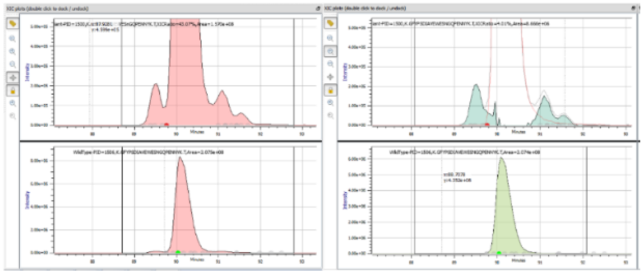The width and height of the screenshot is (644, 273).
Task: Select the pan cross-arrows tool in left panel
Action: click(13, 77)
